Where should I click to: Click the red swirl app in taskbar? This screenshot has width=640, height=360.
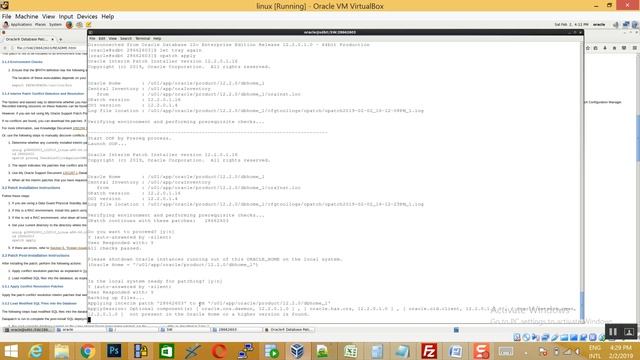coord(219,351)
